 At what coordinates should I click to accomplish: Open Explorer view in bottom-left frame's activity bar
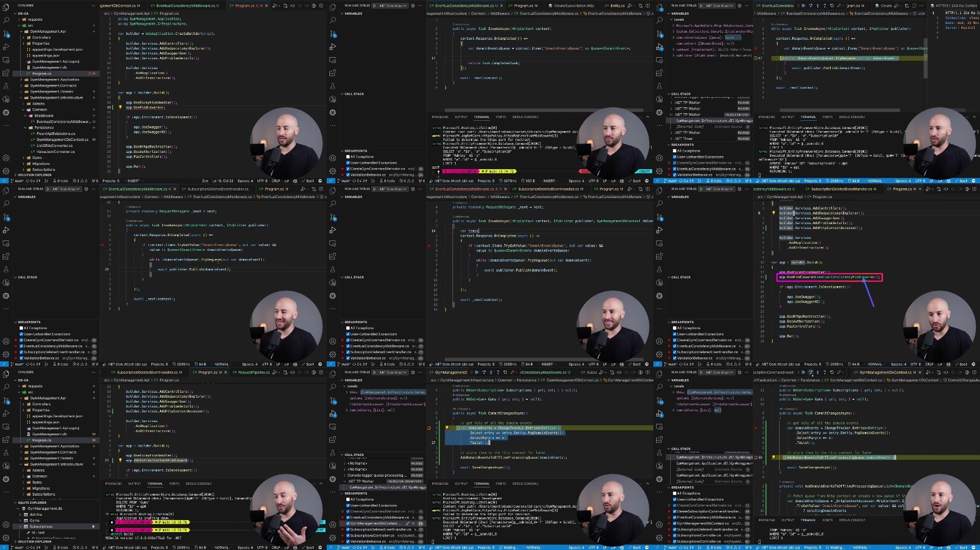click(x=6, y=374)
